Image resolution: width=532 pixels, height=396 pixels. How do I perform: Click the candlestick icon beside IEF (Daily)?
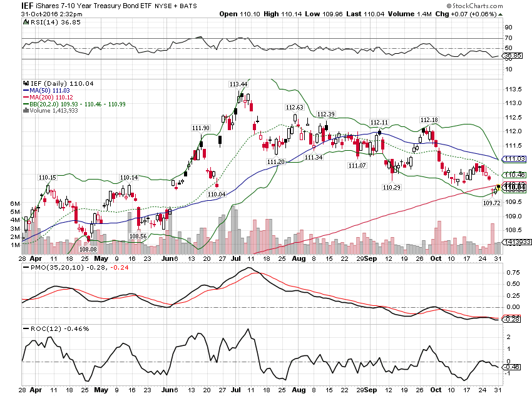click(x=26, y=83)
